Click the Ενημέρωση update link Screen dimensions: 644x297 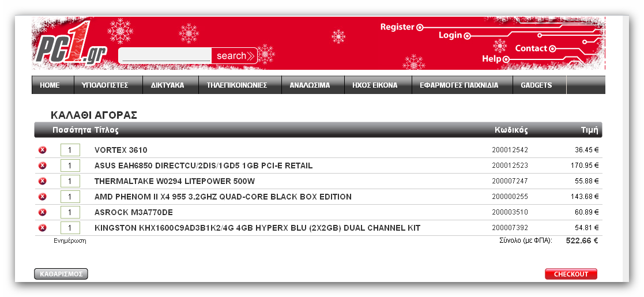click(x=70, y=240)
